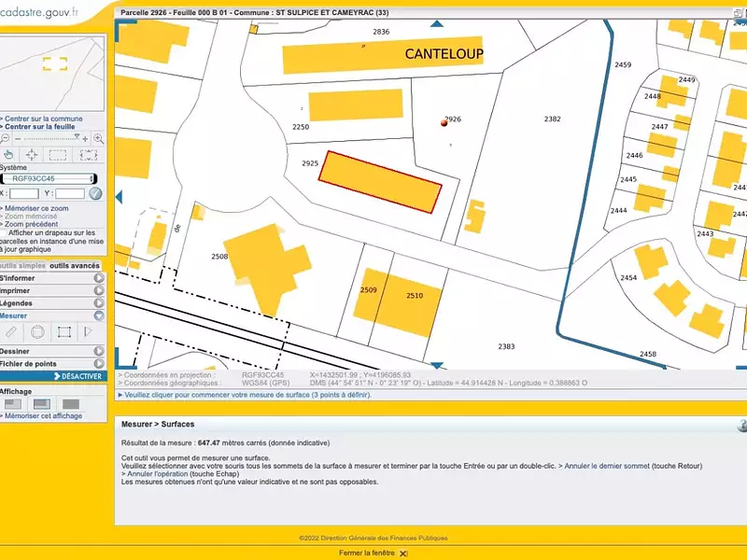The width and height of the screenshot is (747, 560).
Task: Select the dashed rectangle zoom tool
Action: (58, 155)
